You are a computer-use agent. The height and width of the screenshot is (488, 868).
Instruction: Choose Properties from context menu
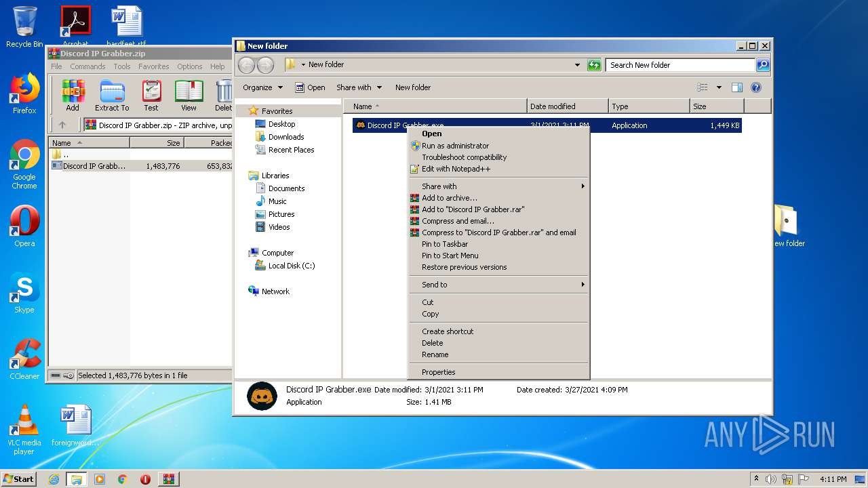[498, 372]
